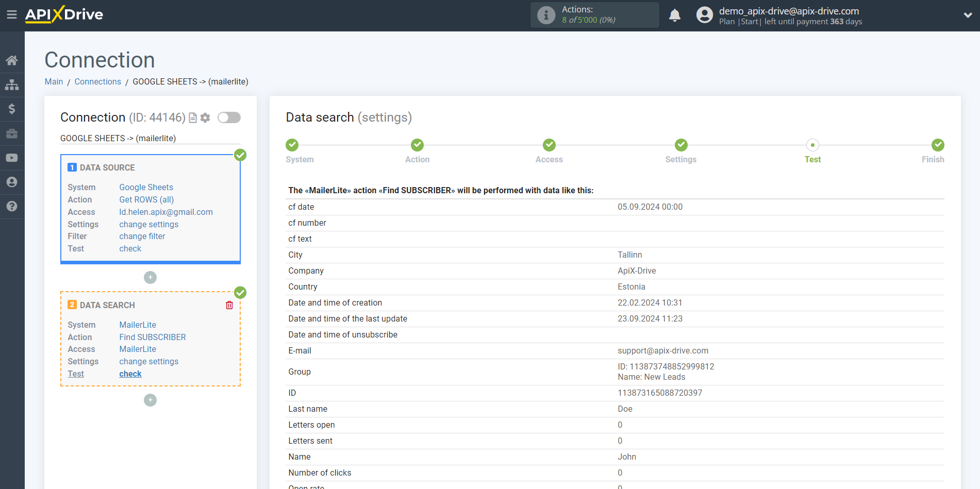
Task: Open the YouTube video sidebar icon
Action: pos(12,158)
